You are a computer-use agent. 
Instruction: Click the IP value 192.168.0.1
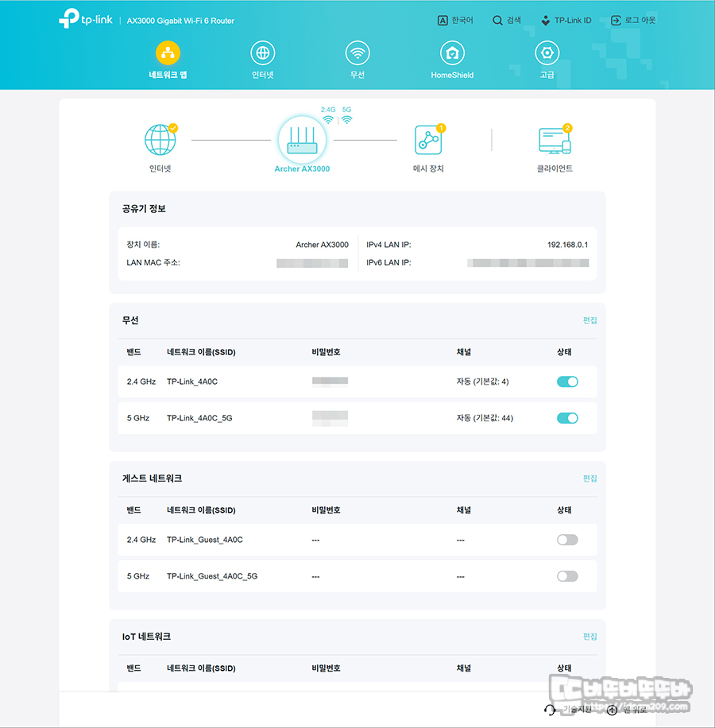567,245
